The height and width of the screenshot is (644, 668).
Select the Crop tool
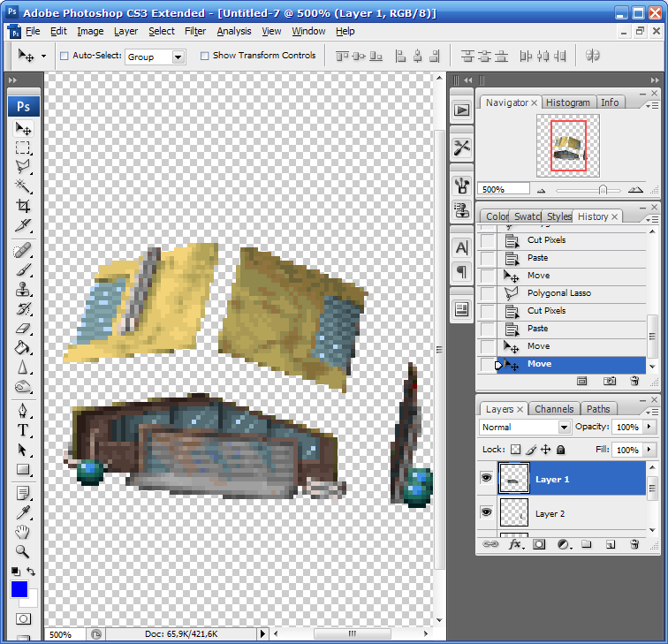23,206
